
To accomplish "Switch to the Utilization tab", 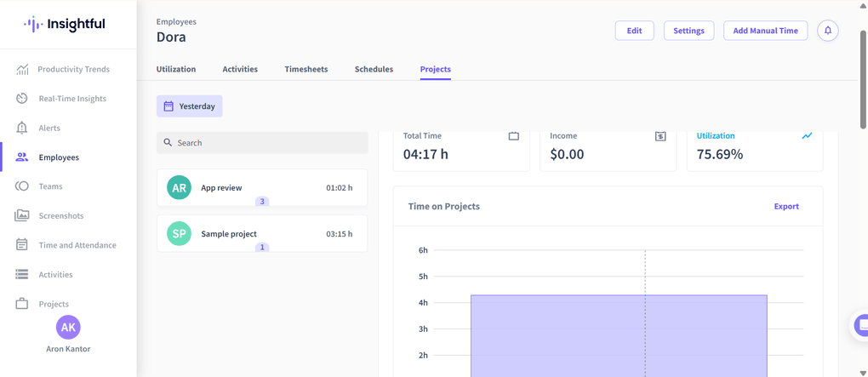I will [176, 69].
